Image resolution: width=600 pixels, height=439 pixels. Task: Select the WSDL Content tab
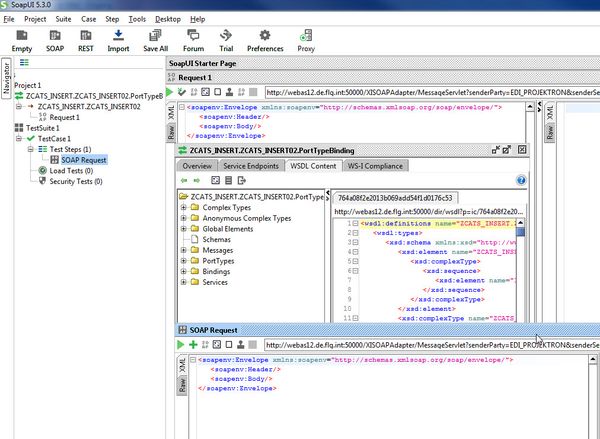coord(313,166)
